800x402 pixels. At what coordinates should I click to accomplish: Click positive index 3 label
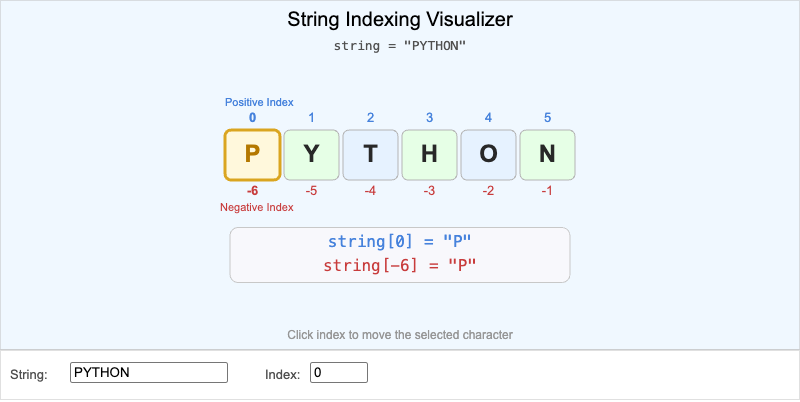[x=429, y=118]
